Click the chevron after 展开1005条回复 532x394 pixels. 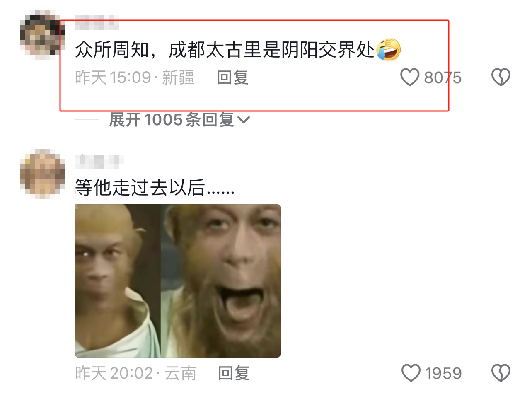tap(244, 121)
